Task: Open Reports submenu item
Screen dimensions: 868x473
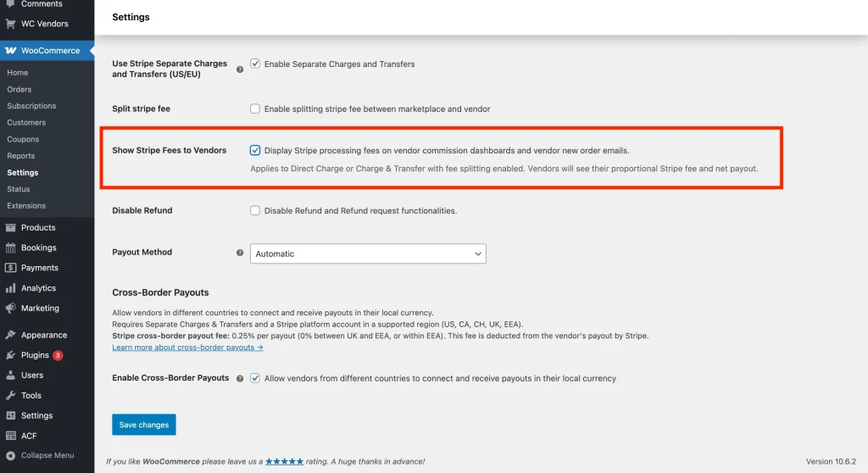Action: (21, 156)
